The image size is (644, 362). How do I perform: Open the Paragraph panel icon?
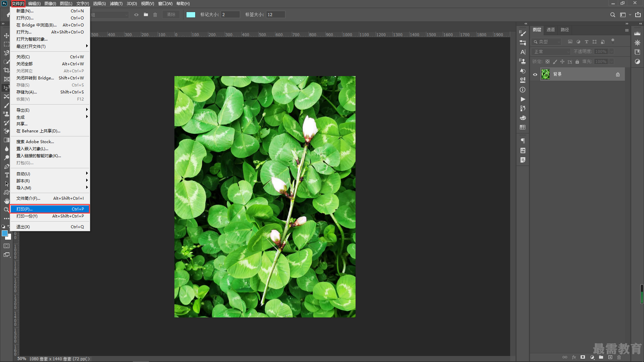[x=523, y=141]
